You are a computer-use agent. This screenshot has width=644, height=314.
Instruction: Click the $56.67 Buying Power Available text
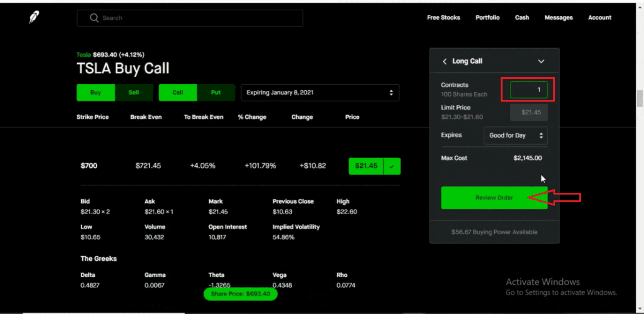pyautogui.click(x=494, y=232)
